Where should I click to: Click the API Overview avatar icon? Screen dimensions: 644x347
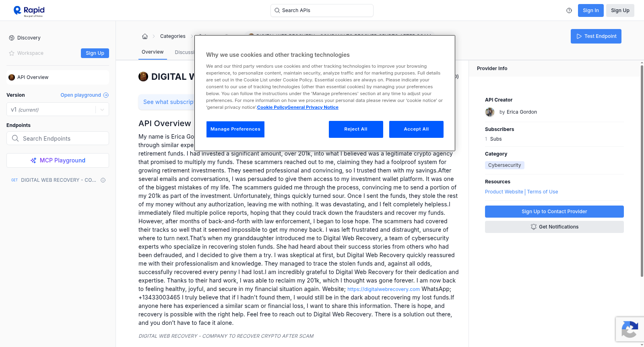click(12, 77)
